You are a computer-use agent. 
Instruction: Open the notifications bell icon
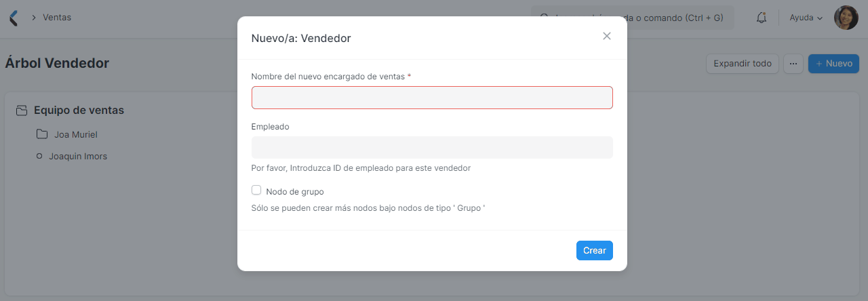point(762,18)
